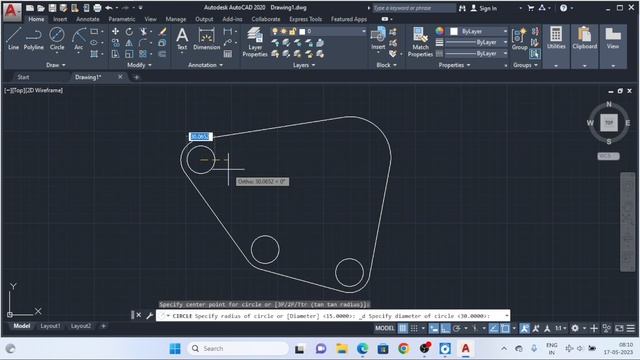640x360 pixels.
Task: Toggle snap mode in status bar
Action: [x=414, y=328]
